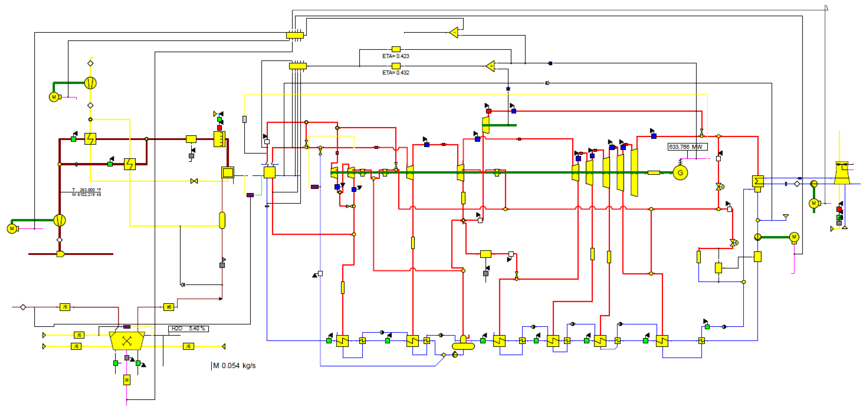Select the H2O 5.40 % value box
This screenshot has height=411, width=868.
click(x=188, y=328)
